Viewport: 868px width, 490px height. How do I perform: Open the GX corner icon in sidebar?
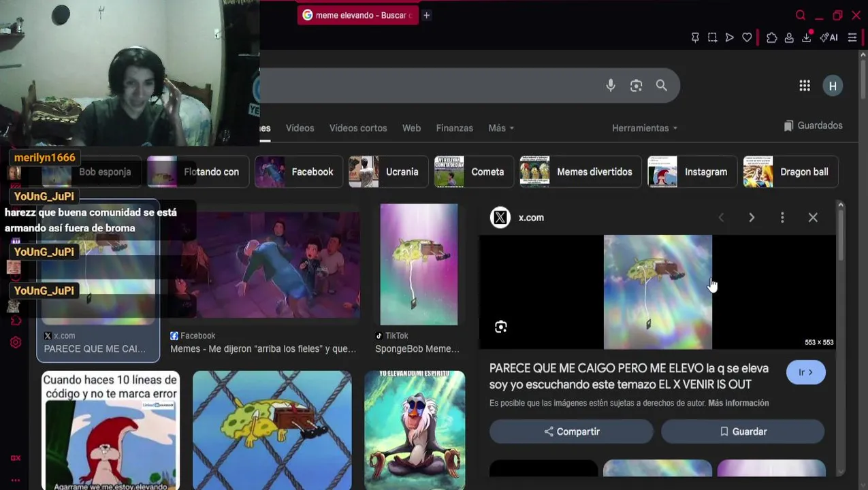pos(15,458)
